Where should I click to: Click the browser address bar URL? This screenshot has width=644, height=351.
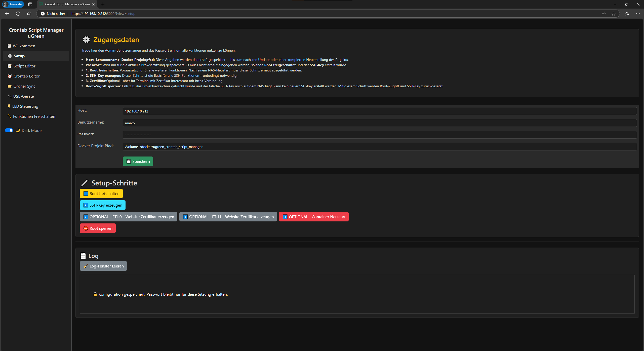click(103, 14)
